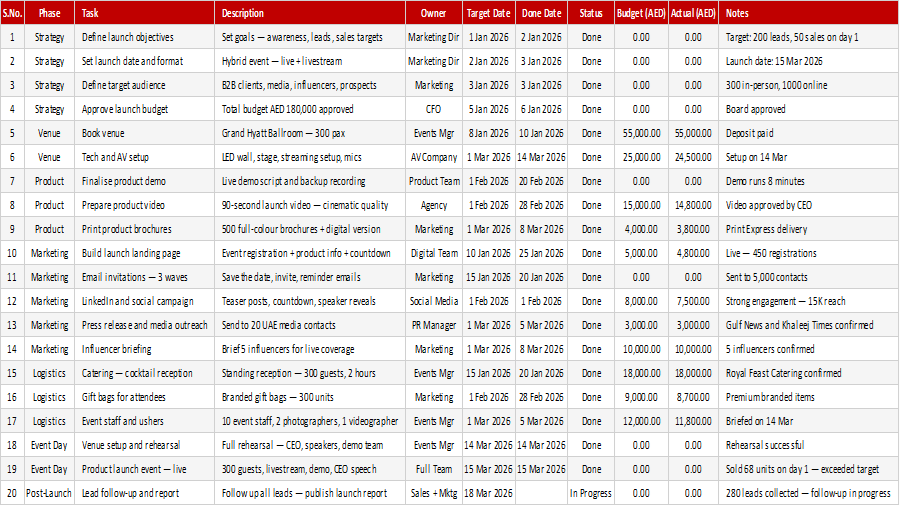This screenshot has width=900, height=529.
Task: Click the 'Sales + Mktg' owner cell
Action: 433,493
